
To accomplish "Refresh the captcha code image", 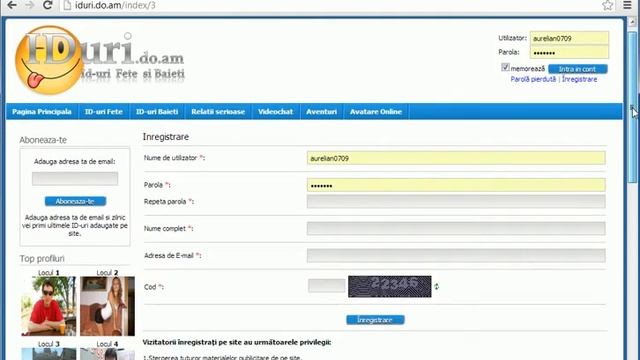I will [x=436, y=287].
